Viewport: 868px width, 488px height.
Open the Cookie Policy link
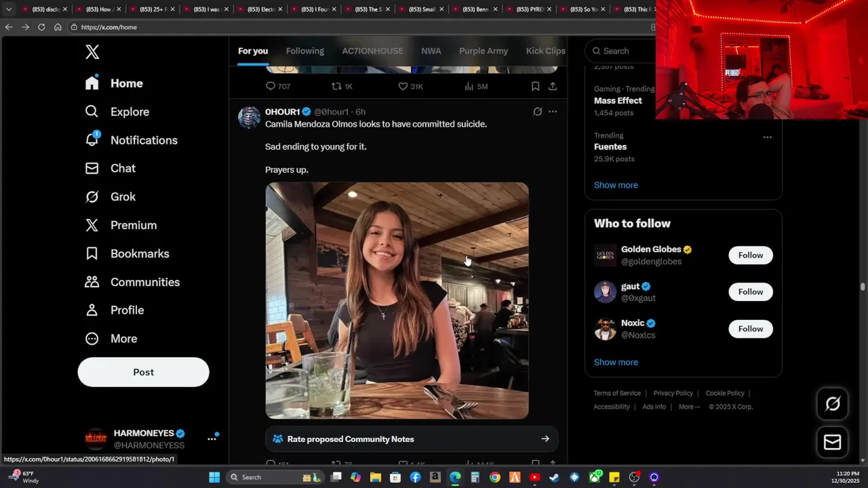(x=725, y=393)
